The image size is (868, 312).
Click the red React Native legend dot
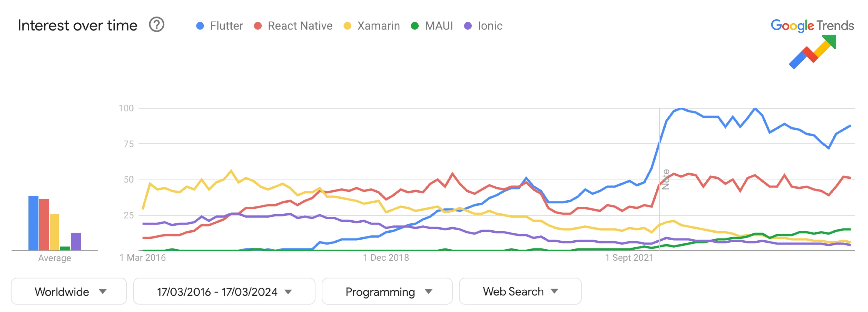click(x=258, y=26)
